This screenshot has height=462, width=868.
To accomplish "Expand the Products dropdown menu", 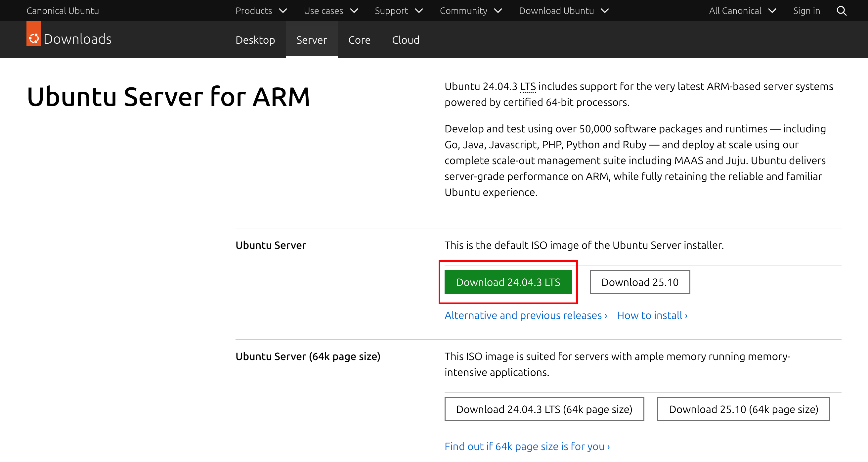I will click(x=261, y=11).
